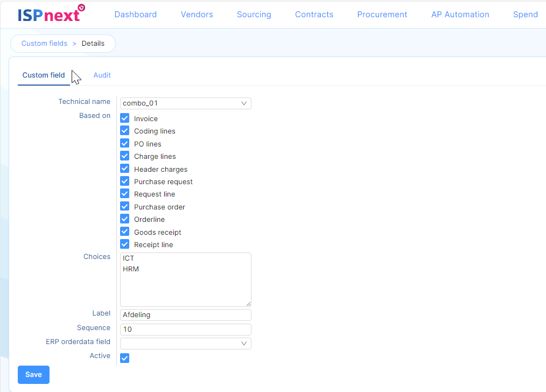Select the Custom field tab
The image size is (546, 392).
[x=44, y=75]
